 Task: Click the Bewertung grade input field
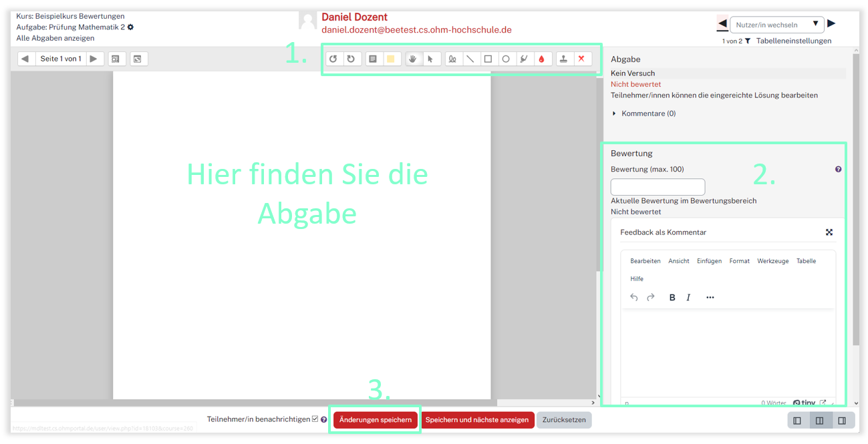click(658, 187)
